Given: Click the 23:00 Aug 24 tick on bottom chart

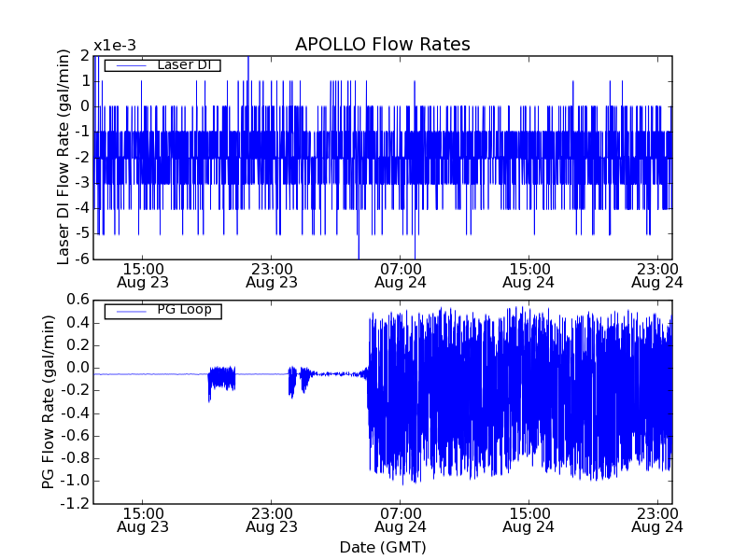Looking at the screenshot, I should 657,519.
